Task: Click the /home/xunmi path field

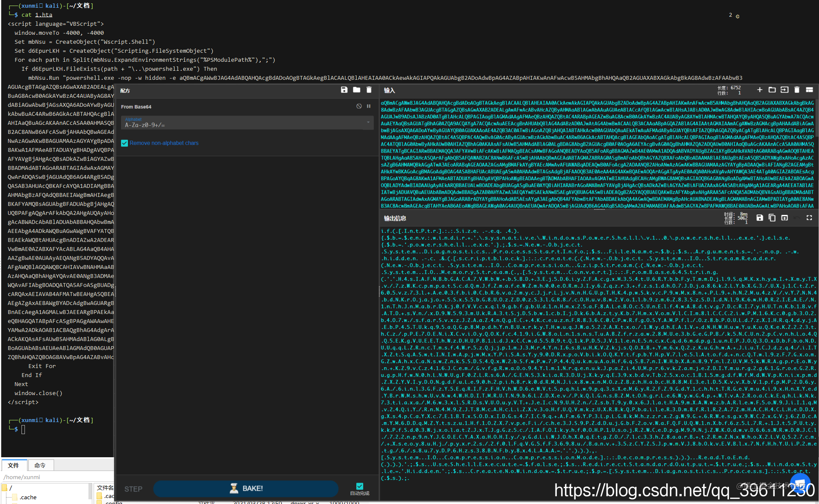Action: point(58,477)
